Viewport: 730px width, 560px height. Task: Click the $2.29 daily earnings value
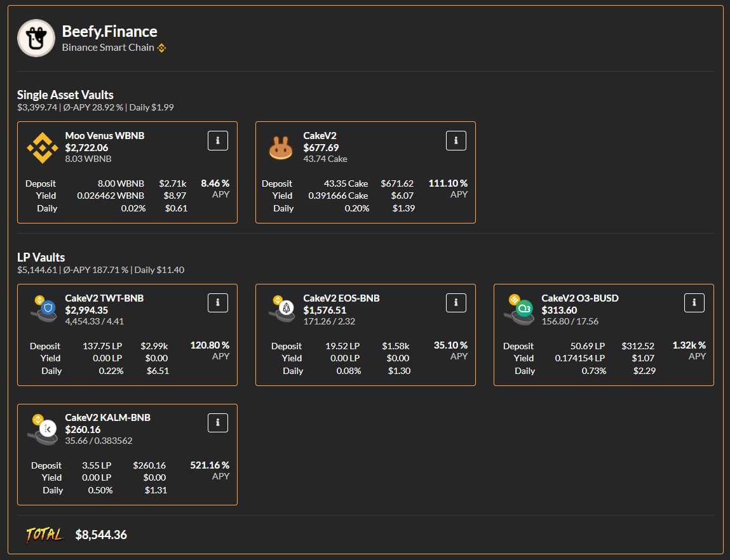[x=644, y=371]
